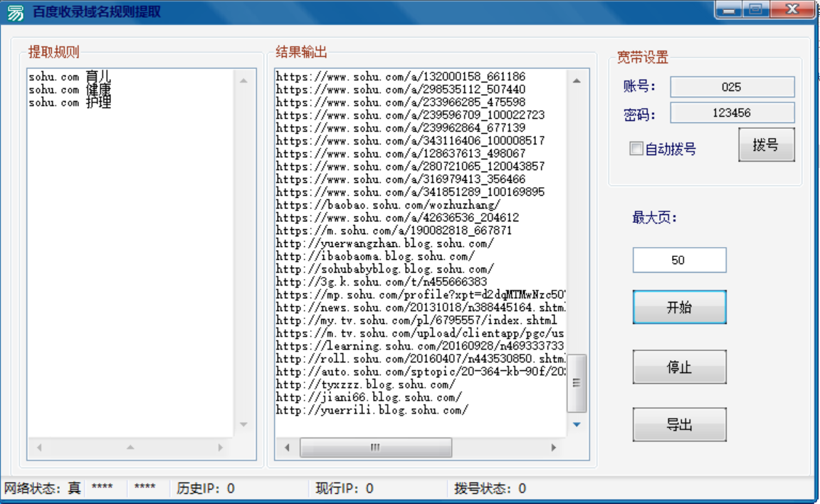
Task: Click the roll.sohu.com/20160407 result line
Action: point(421,359)
